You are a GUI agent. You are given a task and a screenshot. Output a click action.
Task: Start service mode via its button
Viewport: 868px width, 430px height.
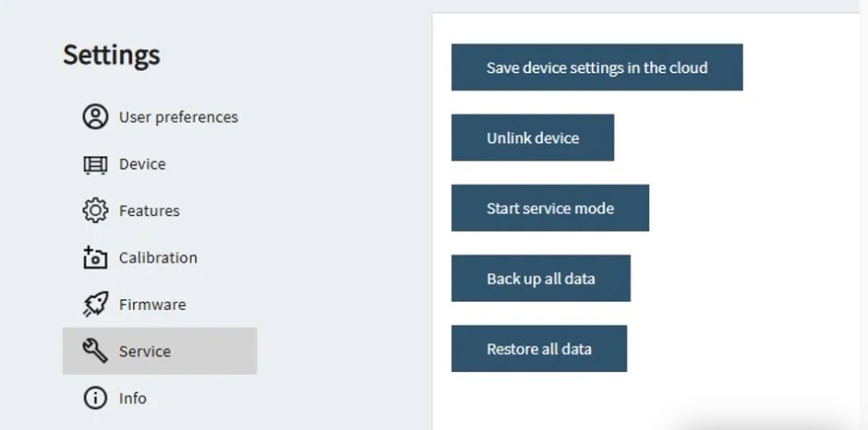tap(550, 208)
